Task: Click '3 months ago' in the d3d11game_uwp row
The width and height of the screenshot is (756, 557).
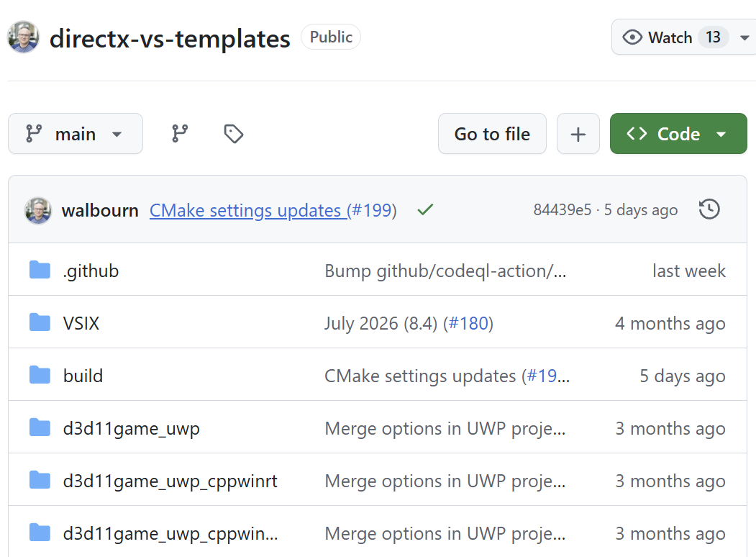Action: point(670,428)
